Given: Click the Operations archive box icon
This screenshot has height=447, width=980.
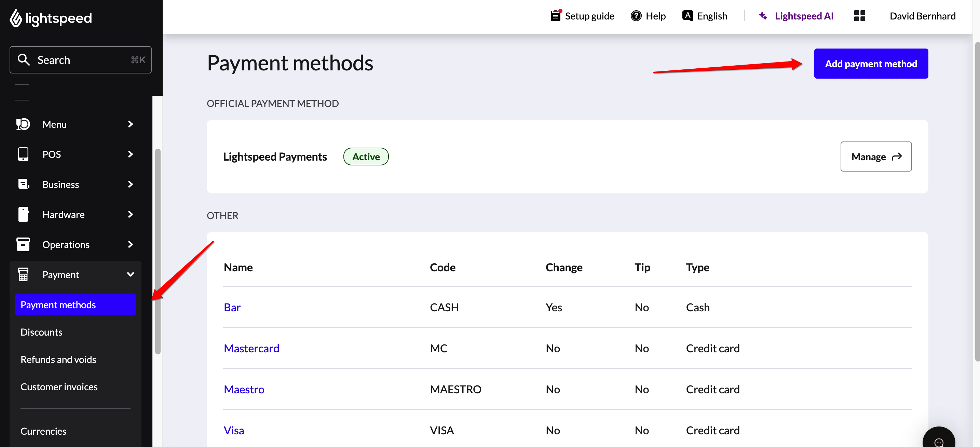Looking at the screenshot, I should pyautogui.click(x=23, y=244).
